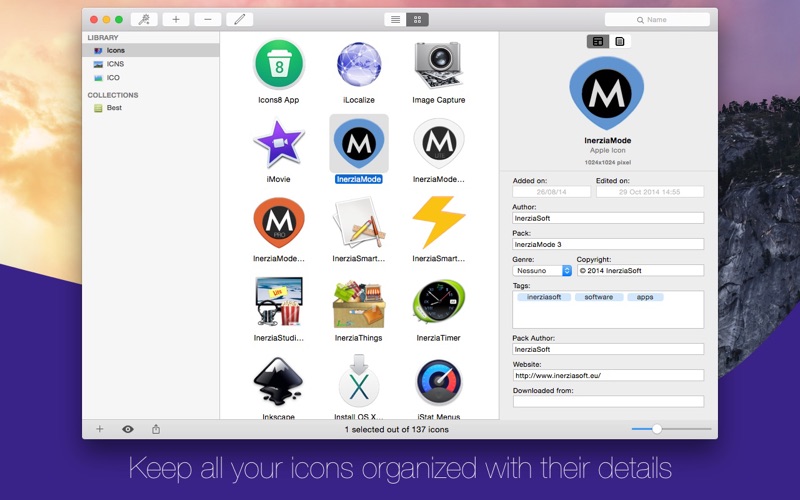
Task: Select the Image Capture camera icon
Action: pos(439,64)
